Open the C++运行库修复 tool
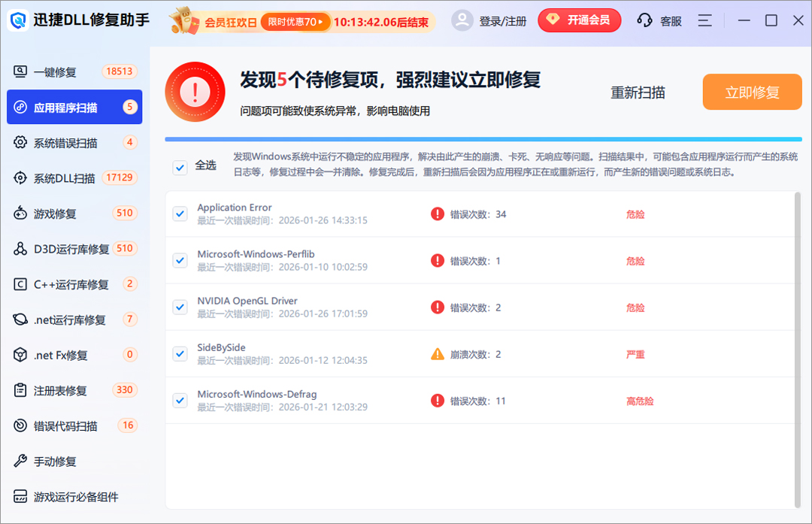812x524 pixels. [69, 284]
